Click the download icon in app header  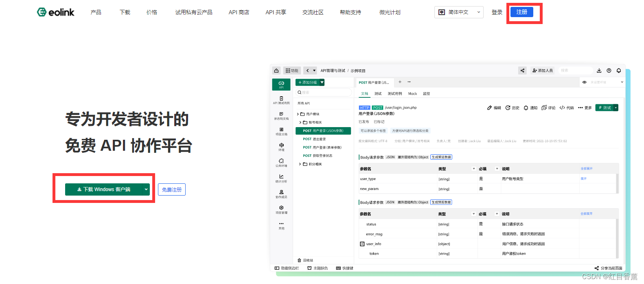(x=599, y=70)
